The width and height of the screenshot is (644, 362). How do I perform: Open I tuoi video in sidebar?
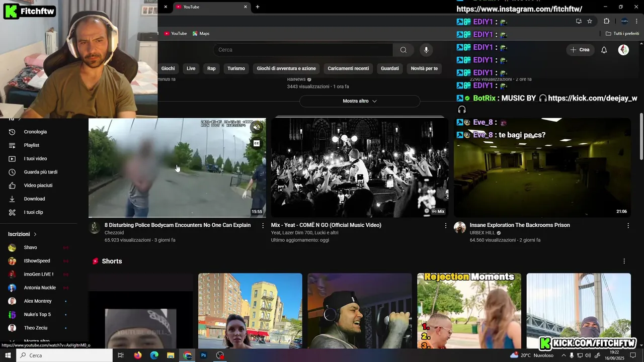(35, 159)
